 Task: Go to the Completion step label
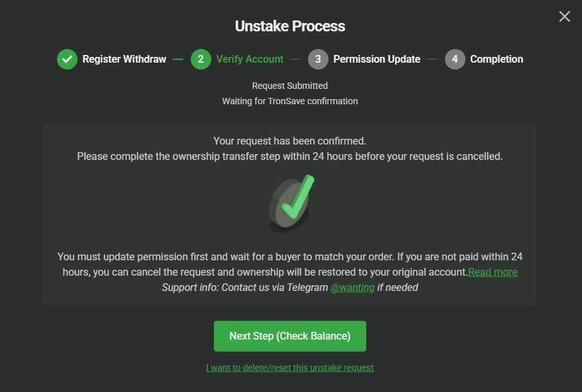[496, 59]
